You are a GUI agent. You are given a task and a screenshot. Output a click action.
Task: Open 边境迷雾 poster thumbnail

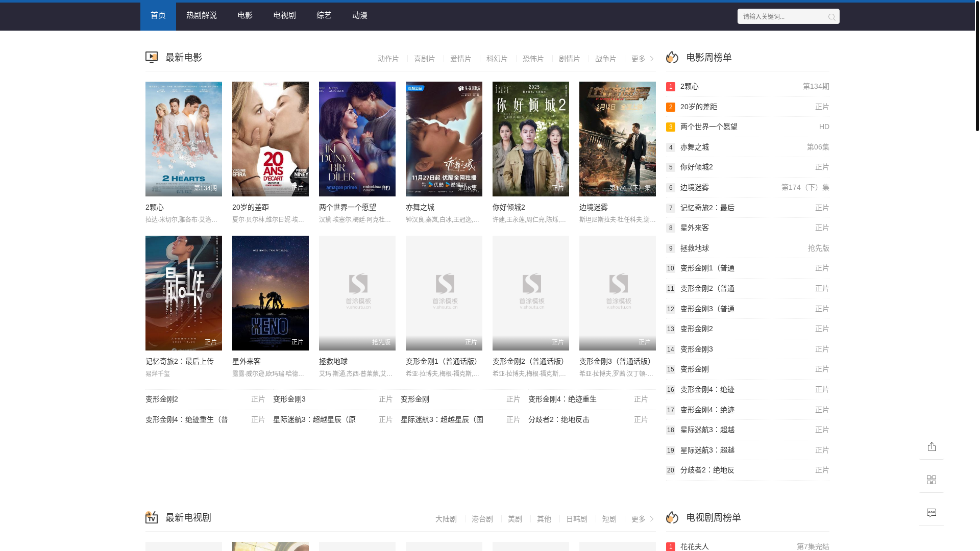tap(618, 139)
